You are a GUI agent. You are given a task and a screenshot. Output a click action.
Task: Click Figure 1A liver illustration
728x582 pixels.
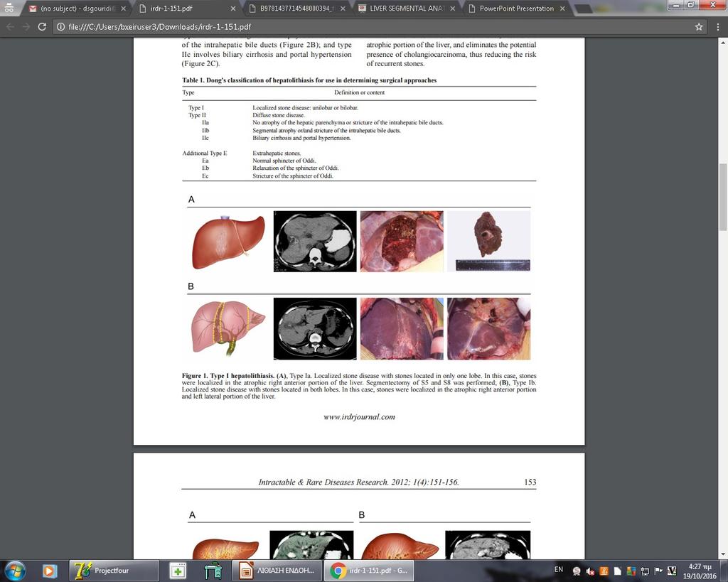click(228, 242)
